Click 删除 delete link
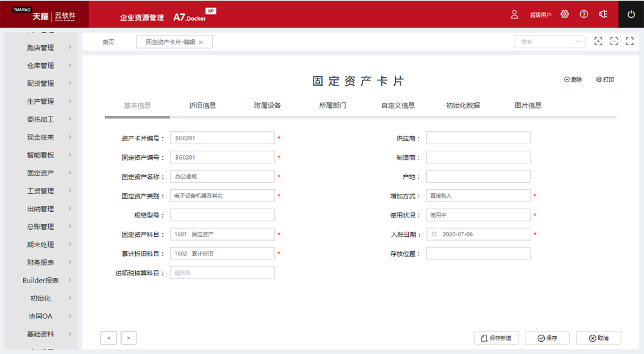 pos(573,80)
